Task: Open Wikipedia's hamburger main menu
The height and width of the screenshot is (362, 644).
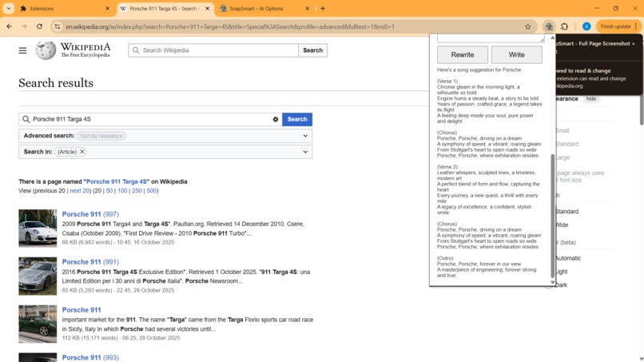Action: point(22,50)
